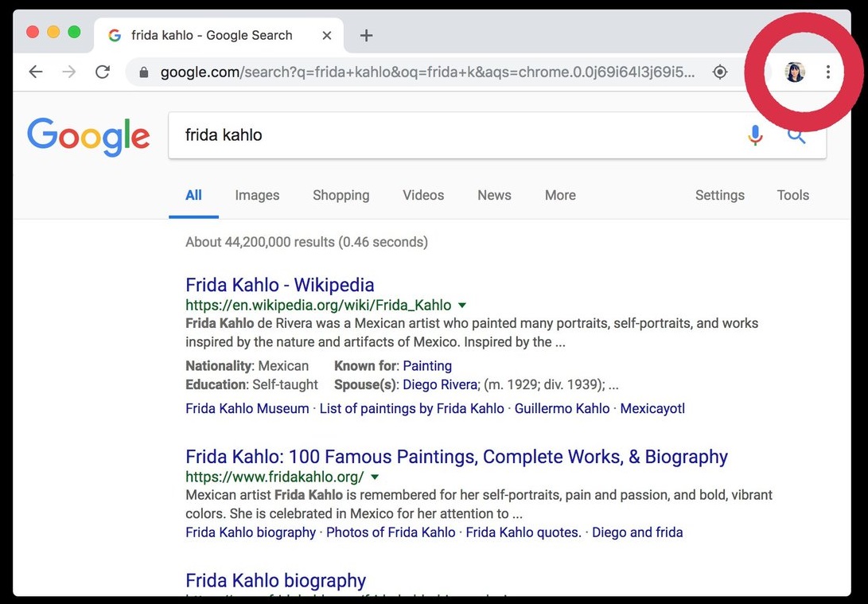Open the Frida Kahlo biography result title
Viewport: 868px width, 604px height.
(276, 580)
